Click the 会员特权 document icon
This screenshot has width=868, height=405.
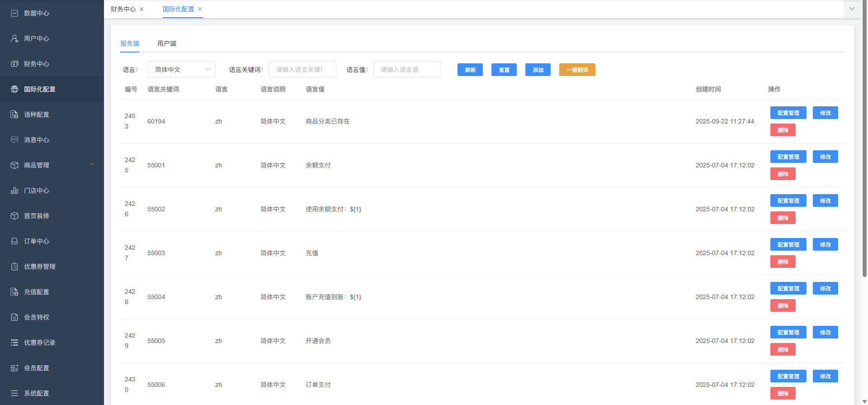[x=14, y=317]
